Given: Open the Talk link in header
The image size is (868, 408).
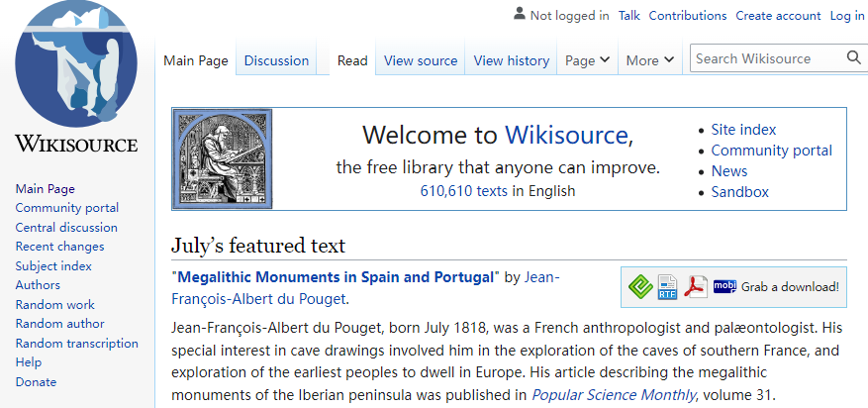Looking at the screenshot, I should (x=628, y=16).
